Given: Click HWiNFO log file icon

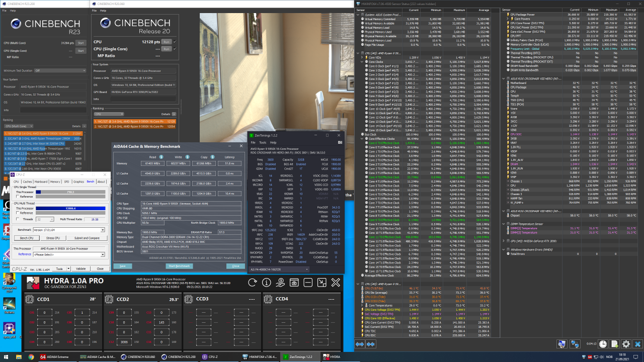Looking at the screenshot, I should click(614, 344).
